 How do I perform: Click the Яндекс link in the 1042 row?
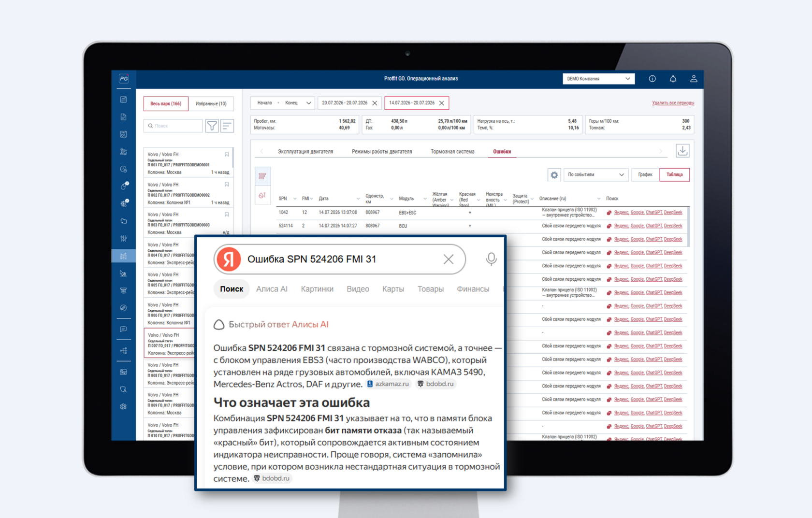pos(622,213)
